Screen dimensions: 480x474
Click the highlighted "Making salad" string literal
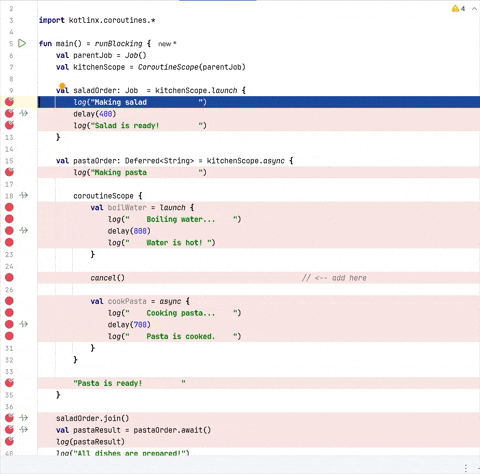pos(146,102)
